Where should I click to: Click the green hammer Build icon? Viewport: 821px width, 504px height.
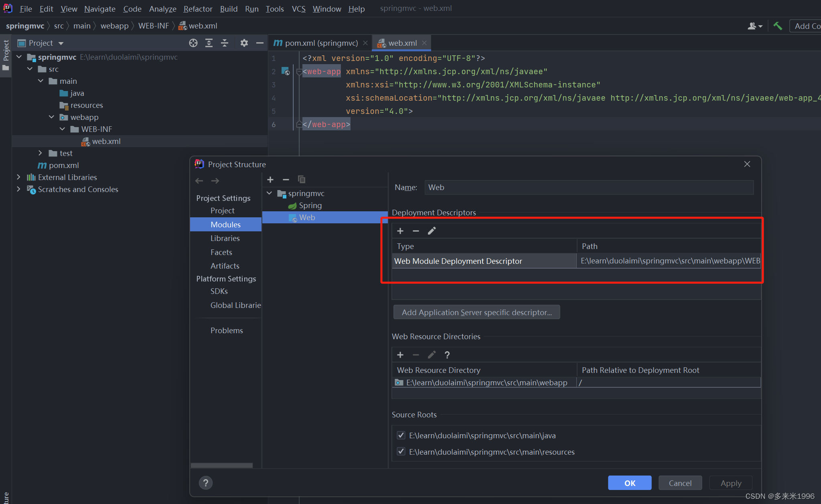(778, 26)
